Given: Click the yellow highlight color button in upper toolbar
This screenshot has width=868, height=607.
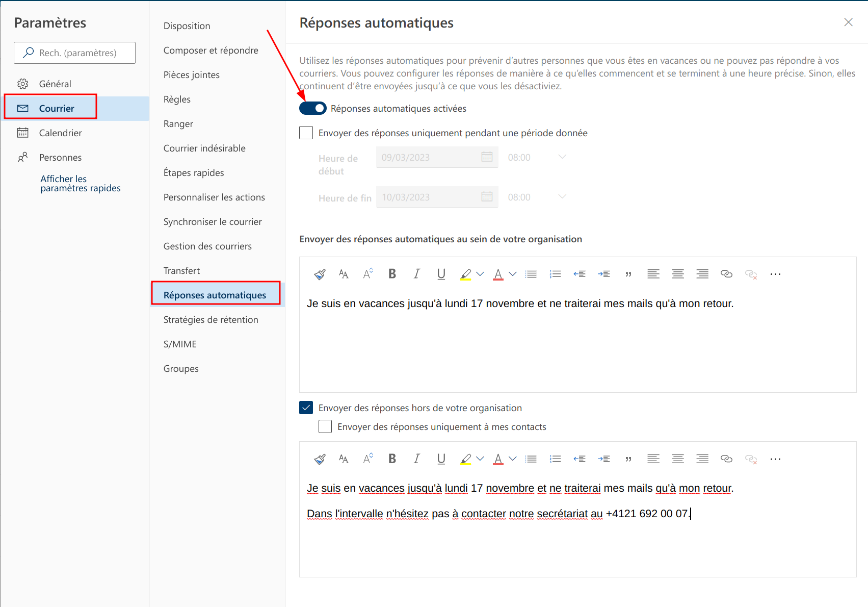Looking at the screenshot, I should (465, 274).
